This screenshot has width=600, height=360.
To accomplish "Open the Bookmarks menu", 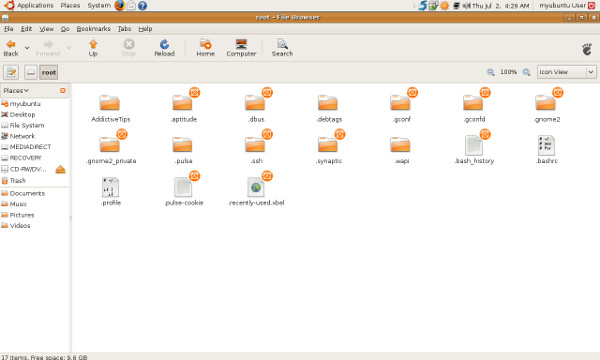I will (x=93, y=29).
